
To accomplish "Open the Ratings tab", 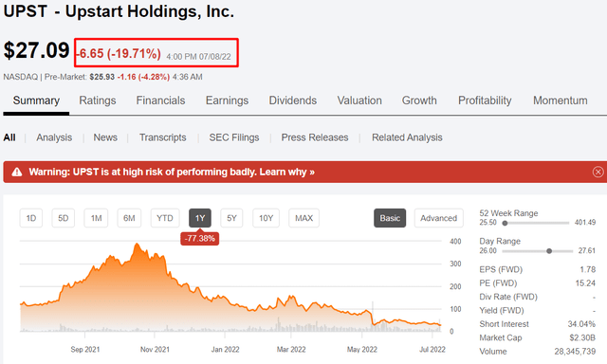I will pyautogui.click(x=98, y=100).
